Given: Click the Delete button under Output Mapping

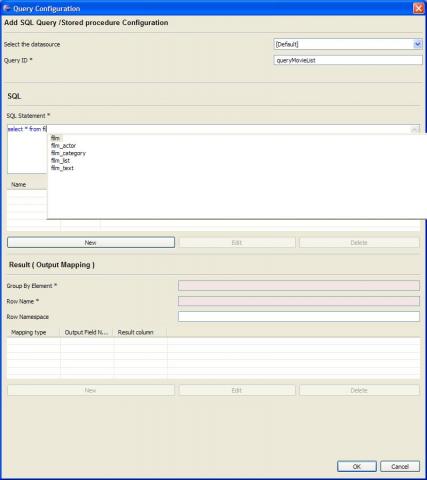Looking at the screenshot, I should click(359, 390).
